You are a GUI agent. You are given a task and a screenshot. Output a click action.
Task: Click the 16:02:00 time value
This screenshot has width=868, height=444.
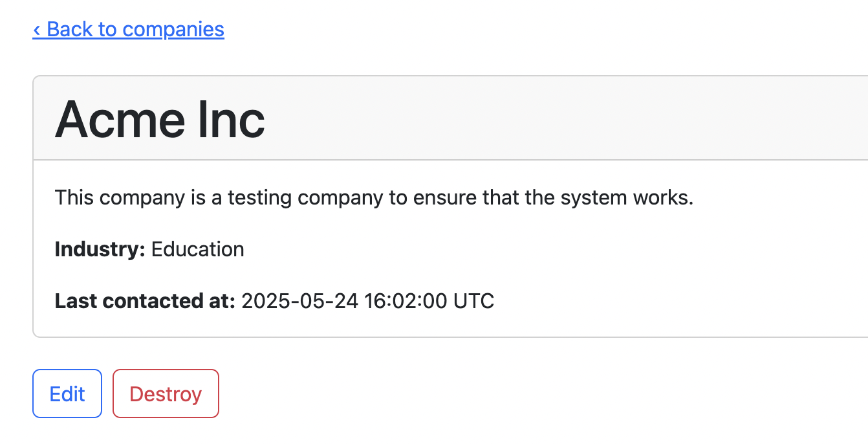405,301
